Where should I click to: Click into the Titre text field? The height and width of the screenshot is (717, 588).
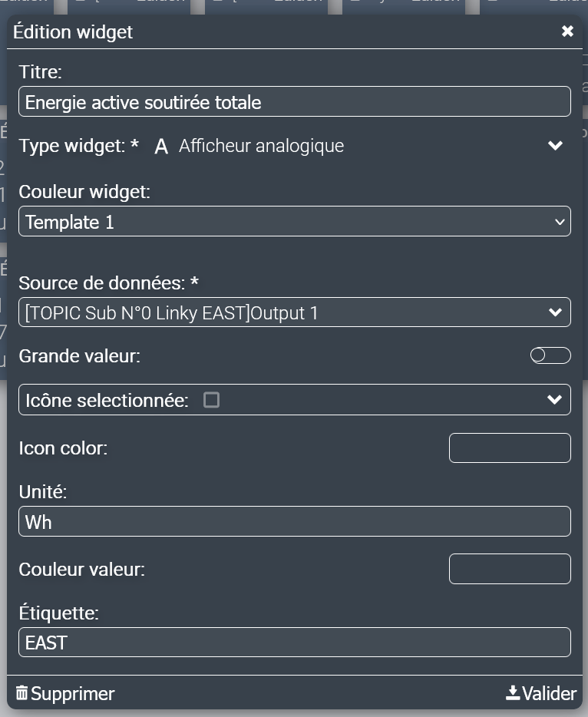[x=294, y=102]
